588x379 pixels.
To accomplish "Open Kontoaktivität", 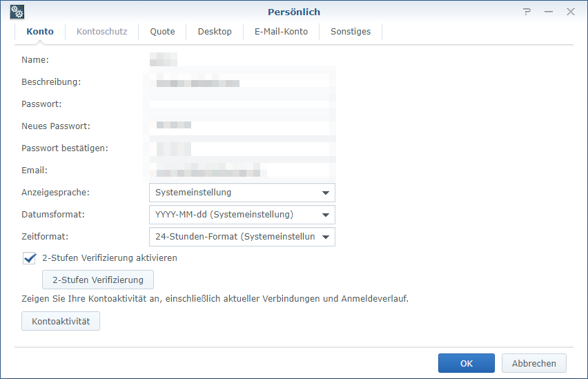I will coord(61,321).
